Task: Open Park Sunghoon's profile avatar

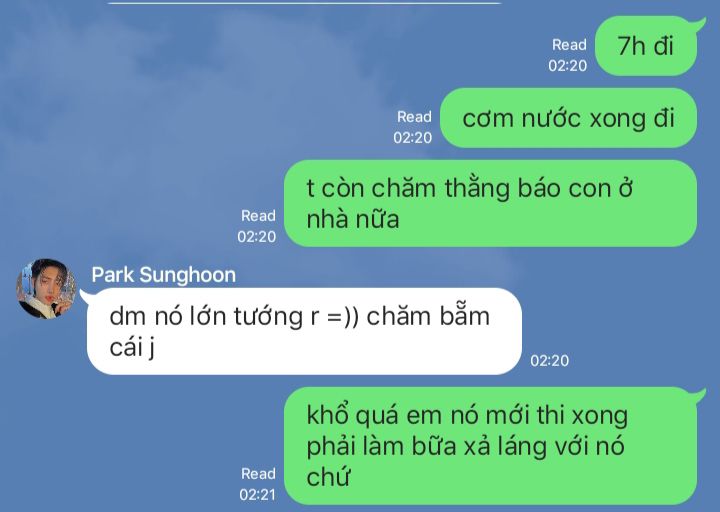Action: [x=46, y=288]
